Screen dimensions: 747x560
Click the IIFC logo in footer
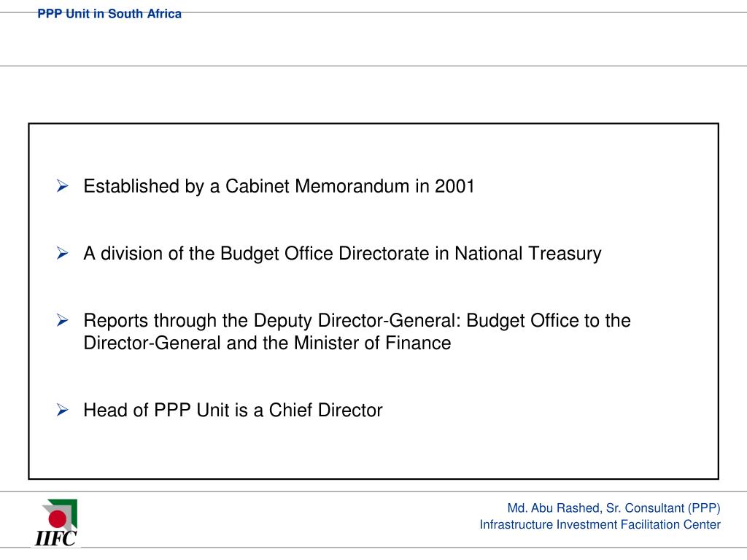click(x=56, y=523)
